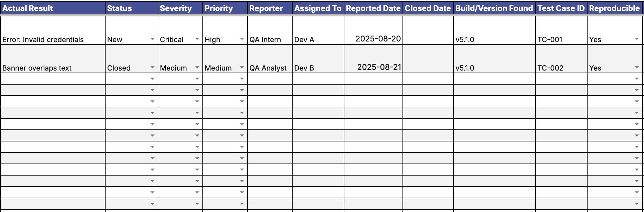The image size is (644, 212).
Task: Click the Actual Result column header
Action: pyautogui.click(x=53, y=8)
